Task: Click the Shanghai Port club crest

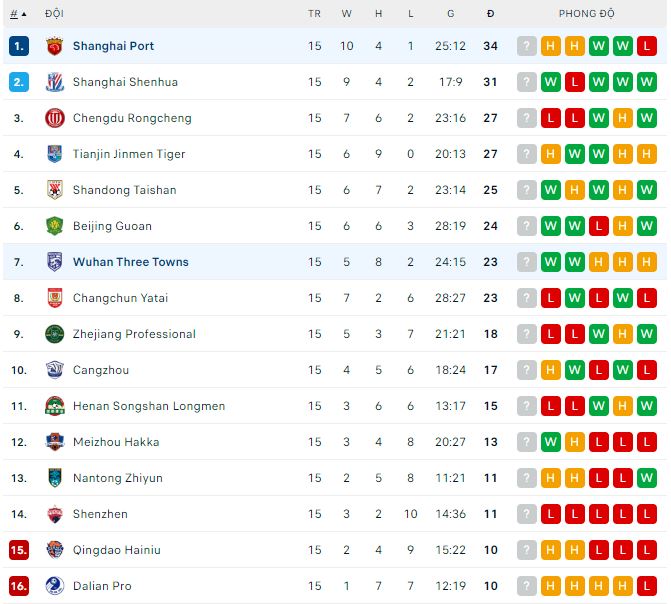Action: (x=55, y=46)
